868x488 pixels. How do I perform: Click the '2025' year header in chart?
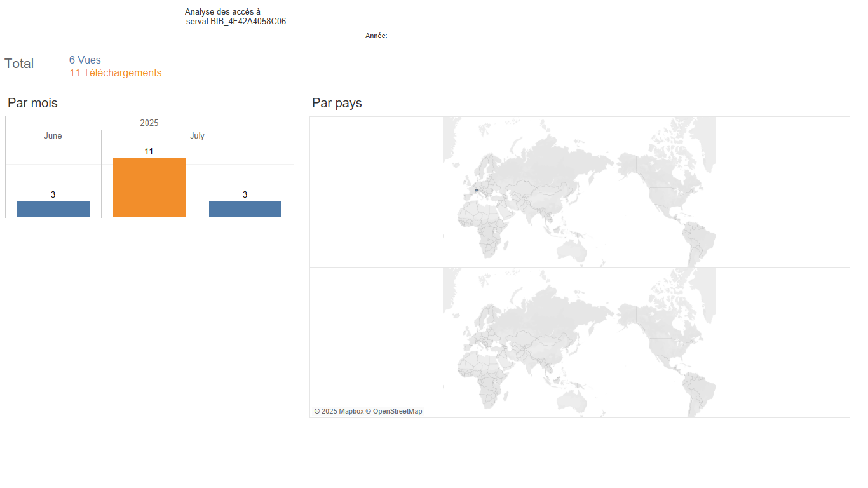[x=149, y=123]
